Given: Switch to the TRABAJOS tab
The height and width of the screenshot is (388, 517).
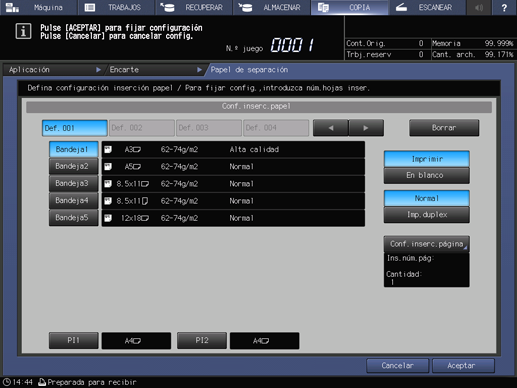Looking at the screenshot, I should [116, 7].
